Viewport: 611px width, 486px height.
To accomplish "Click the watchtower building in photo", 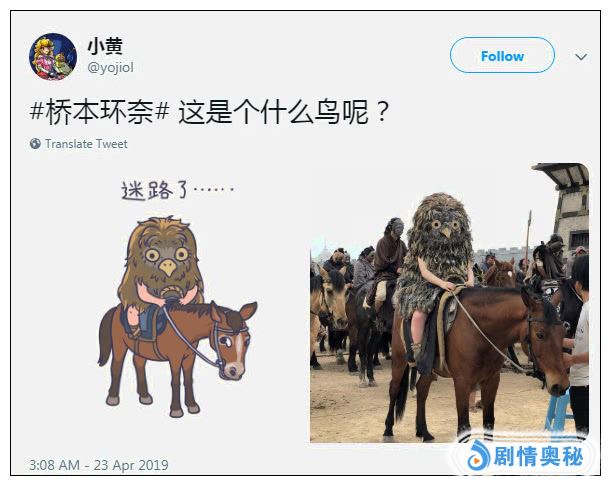I will (567, 207).
